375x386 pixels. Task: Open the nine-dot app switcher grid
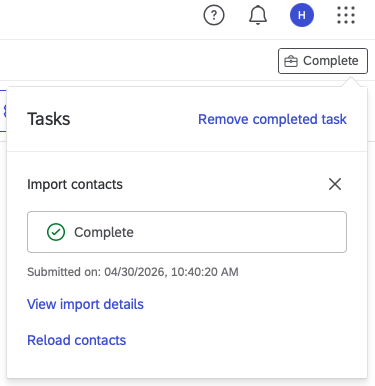[346, 15]
